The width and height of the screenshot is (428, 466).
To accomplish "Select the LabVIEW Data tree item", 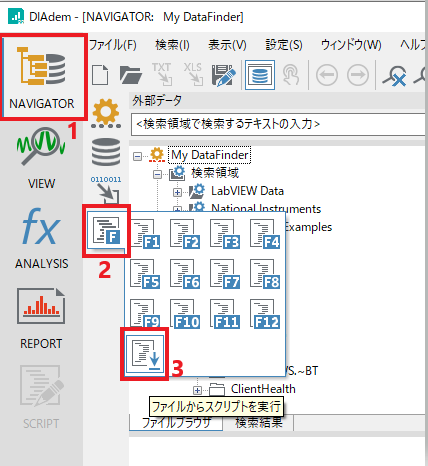I will pos(247,191).
